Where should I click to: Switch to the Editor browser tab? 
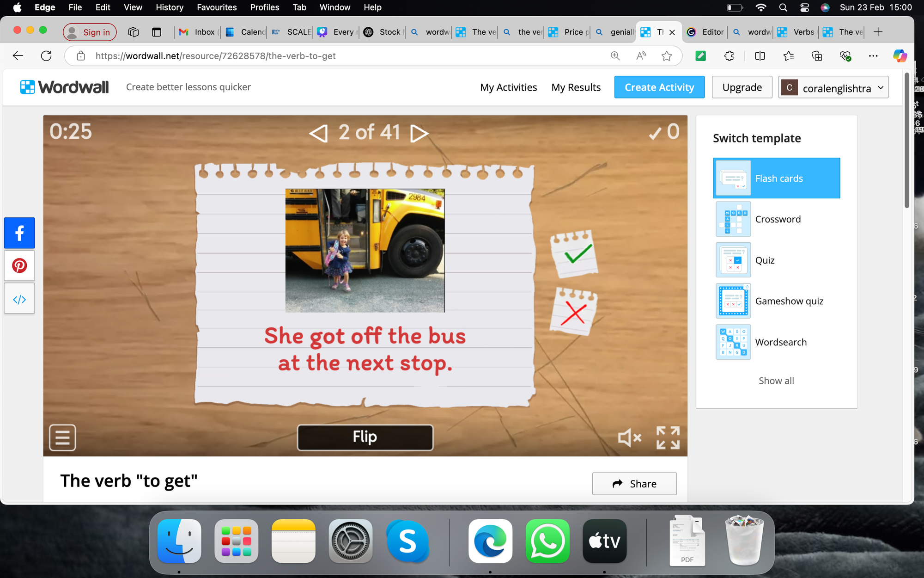(706, 32)
